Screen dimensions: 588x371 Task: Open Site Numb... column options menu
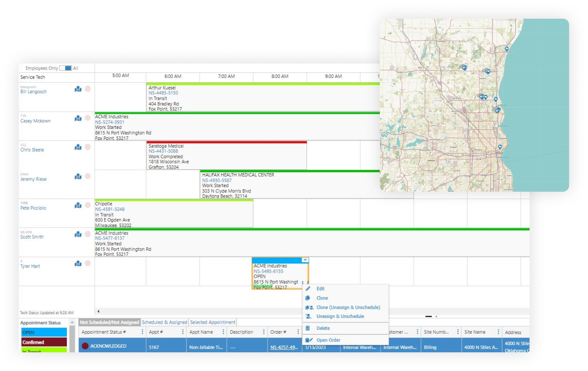pyautogui.click(x=458, y=332)
